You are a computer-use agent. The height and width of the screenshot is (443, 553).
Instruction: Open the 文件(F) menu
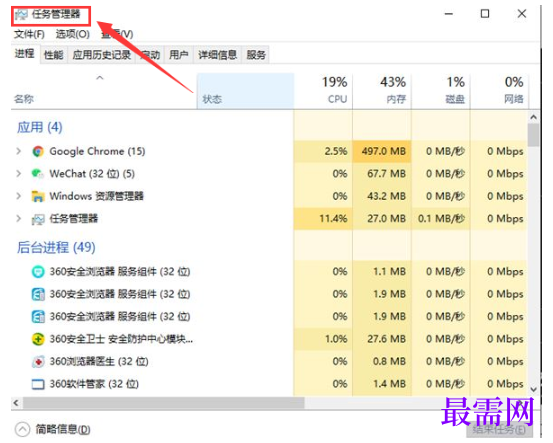(x=29, y=34)
